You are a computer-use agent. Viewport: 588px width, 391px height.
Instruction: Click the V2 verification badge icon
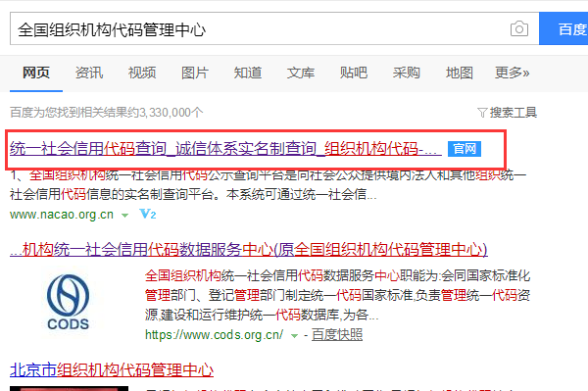(x=147, y=214)
